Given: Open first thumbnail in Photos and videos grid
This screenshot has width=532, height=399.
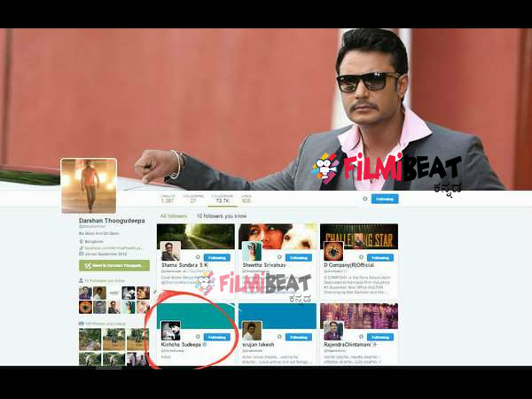Looking at the screenshot, I should pos(90,340).
